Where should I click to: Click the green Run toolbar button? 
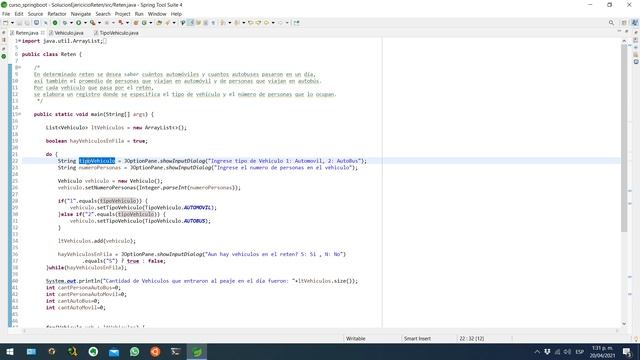tap(78, 23)
